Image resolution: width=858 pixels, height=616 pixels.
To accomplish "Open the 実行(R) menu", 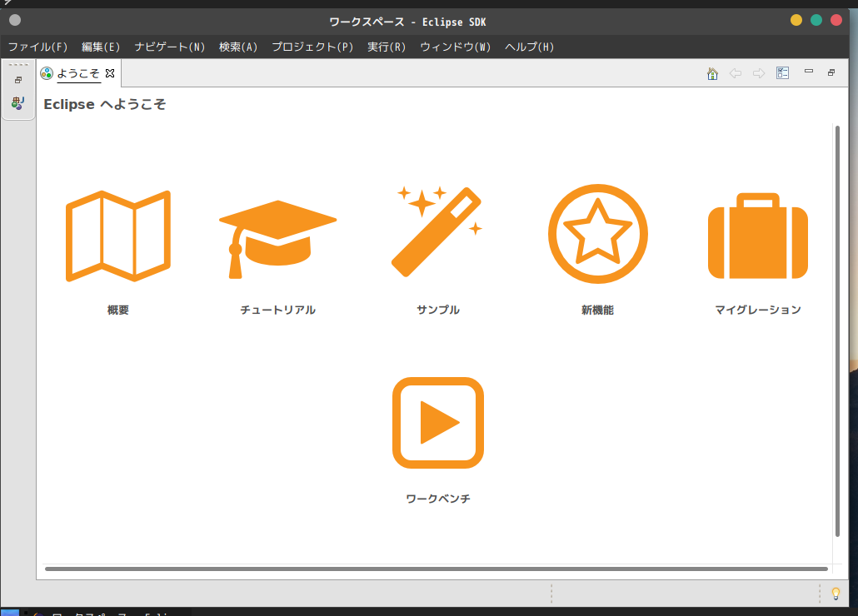I will coord(387,47).
